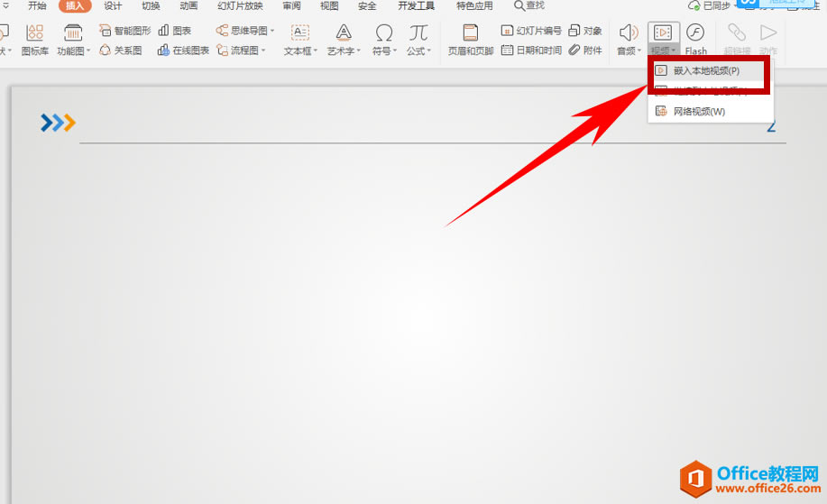Insert 幻灯片编号 slide number
This screenshot has width=827, height=504.
tap(531, 31)
